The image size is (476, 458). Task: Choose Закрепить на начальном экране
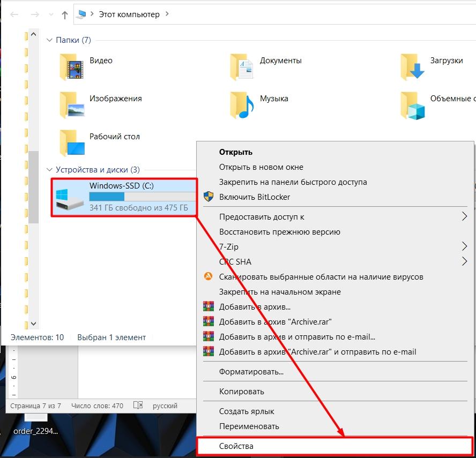pos(336,292)
